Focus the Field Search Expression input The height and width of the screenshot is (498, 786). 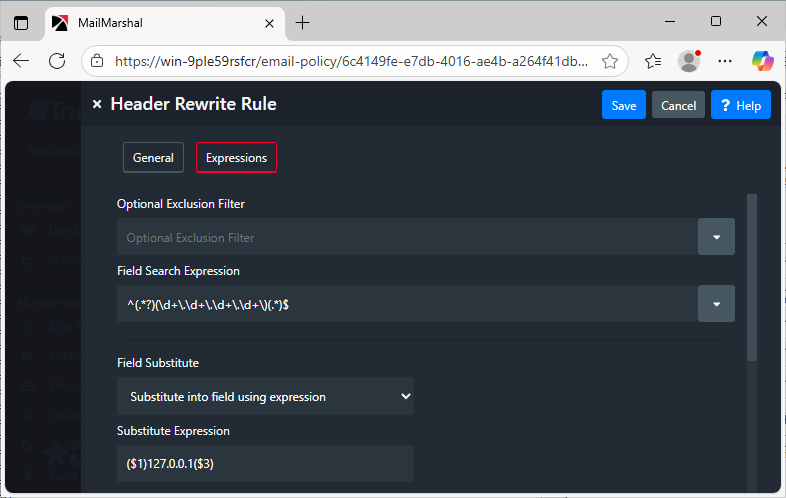pos(405,304)
